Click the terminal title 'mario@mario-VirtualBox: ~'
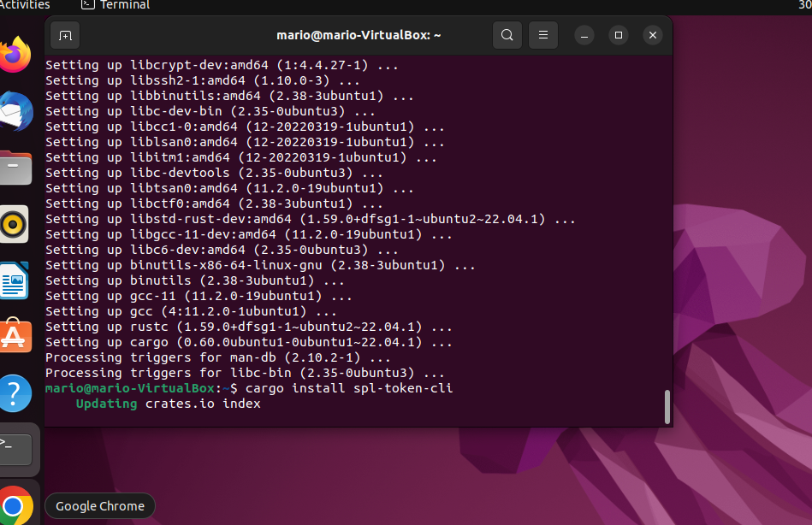Viewport: 812px width, 525px height. (x=359, y=35)
